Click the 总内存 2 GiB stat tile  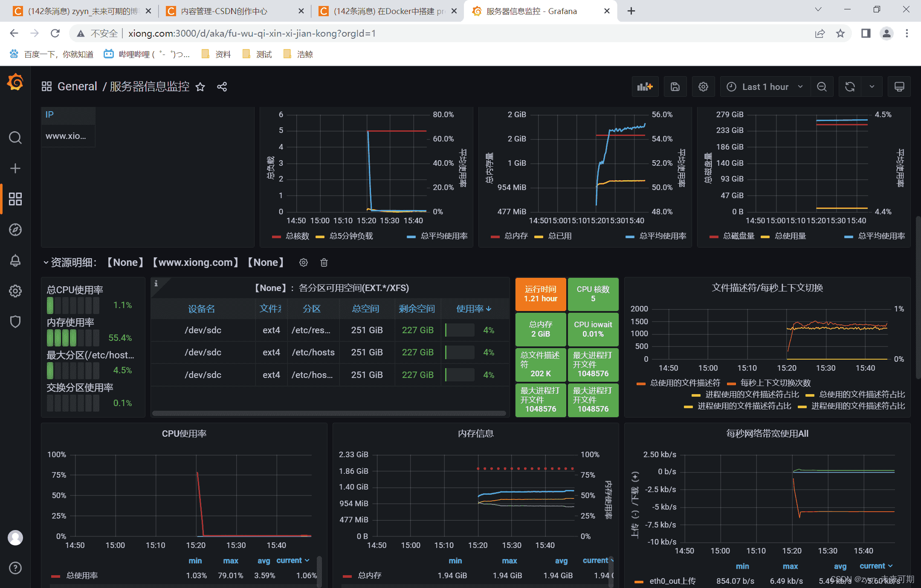pos(541,329)
